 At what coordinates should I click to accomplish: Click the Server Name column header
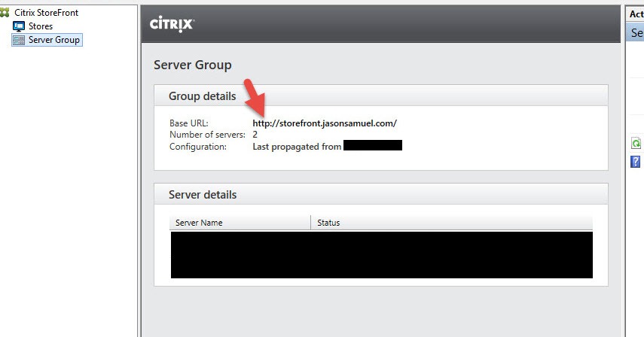click(199, 223)
